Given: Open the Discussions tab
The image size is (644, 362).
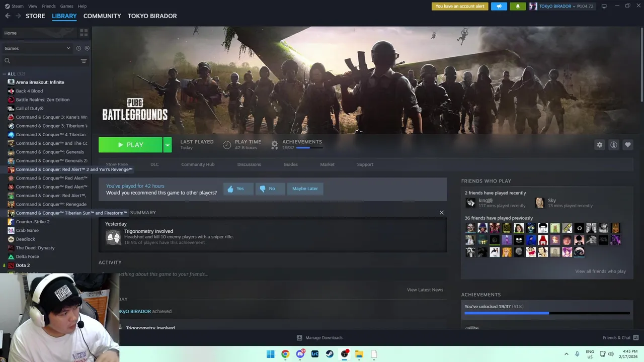Looking at the screenshot, I should (249, 164).
